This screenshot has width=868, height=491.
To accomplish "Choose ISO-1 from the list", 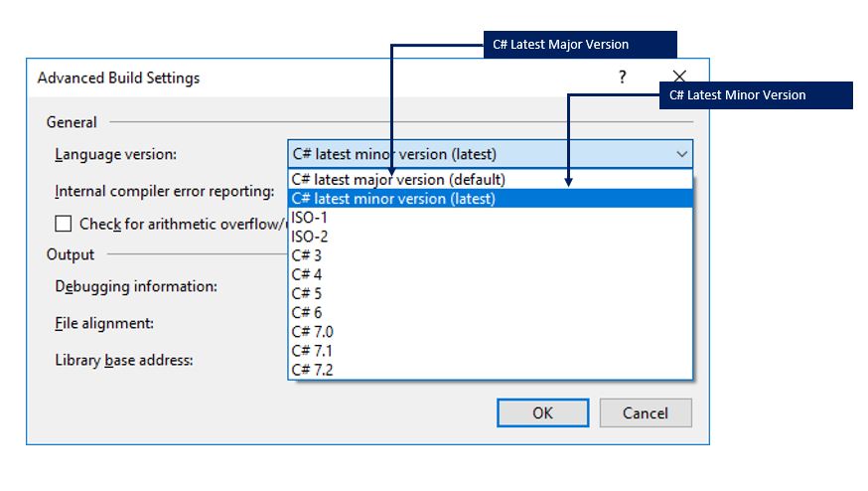I will pos(310,218).
